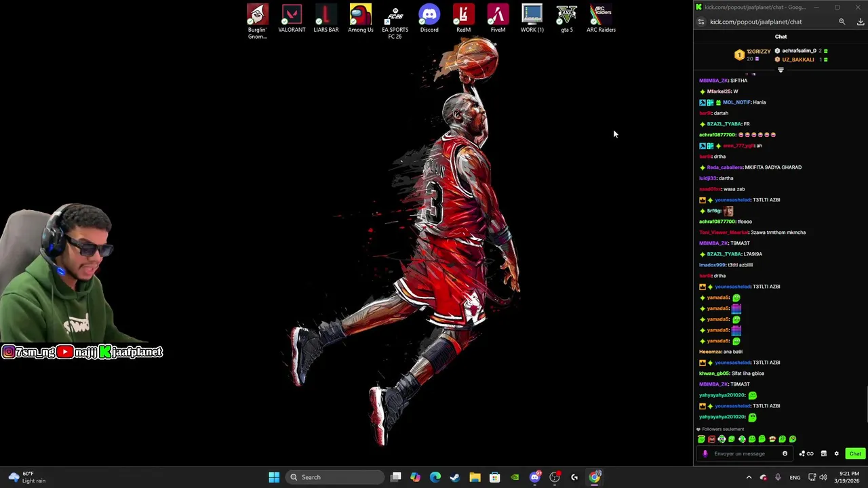Viewport: 868px width, 488px height.
Task: Open the emote picker smiley
Action: pos(785,454)
